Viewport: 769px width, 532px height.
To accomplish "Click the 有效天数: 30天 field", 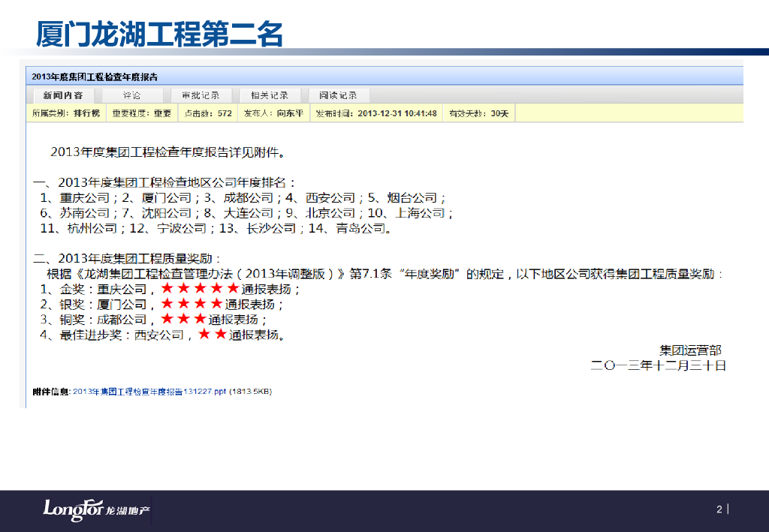I will click(478, 113).
